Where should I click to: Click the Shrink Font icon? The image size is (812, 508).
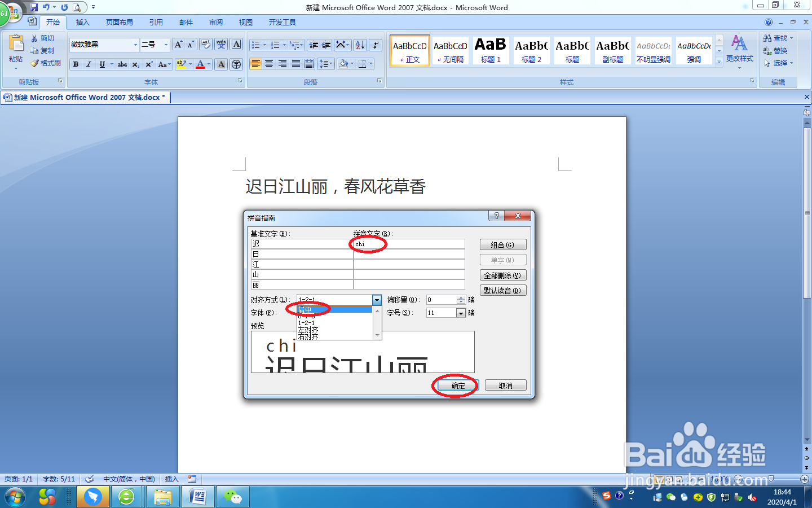[x=191, y=45]
